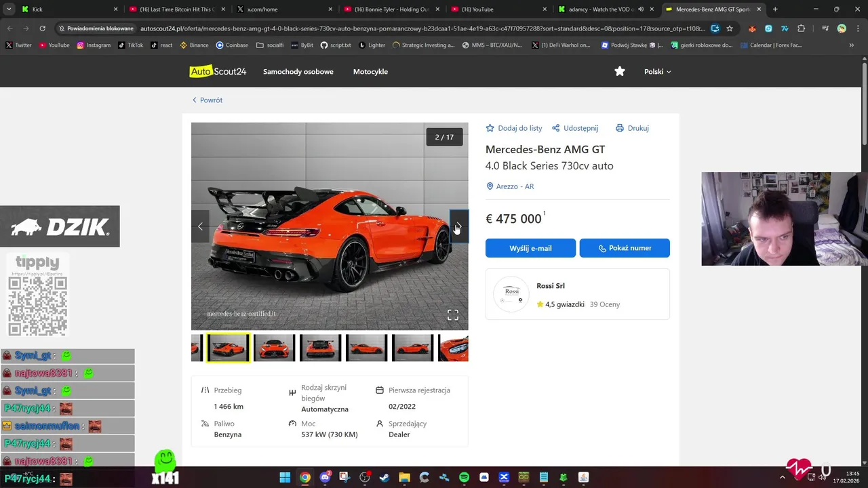868x488 pixels.
Task: Click Udostępnij share link
Action: tap(575, 128)
